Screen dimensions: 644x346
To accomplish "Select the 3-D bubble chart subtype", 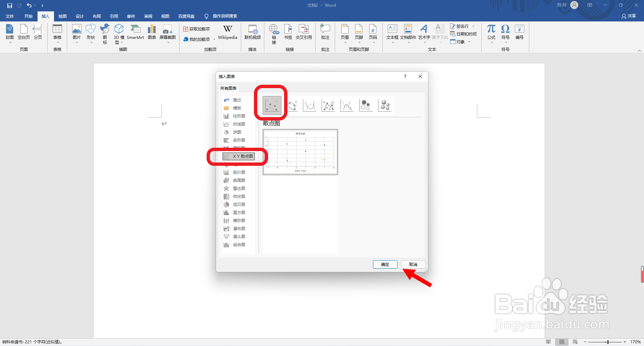I will pos(385,105).
